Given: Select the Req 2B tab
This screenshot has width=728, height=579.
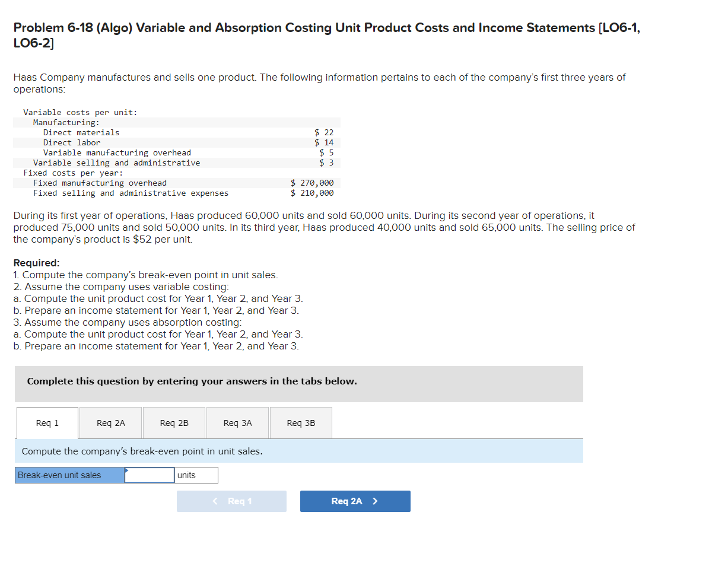Looking at the screenshot, I should [174, 422].
